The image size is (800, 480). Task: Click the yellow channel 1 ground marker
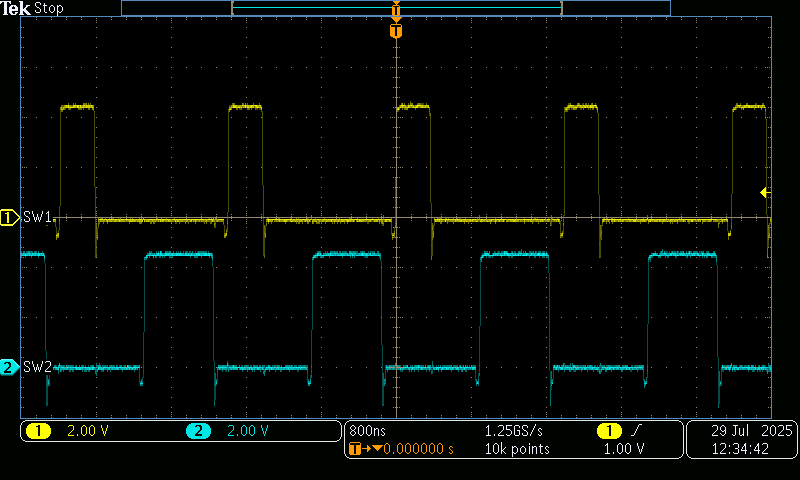coord(9,217)
